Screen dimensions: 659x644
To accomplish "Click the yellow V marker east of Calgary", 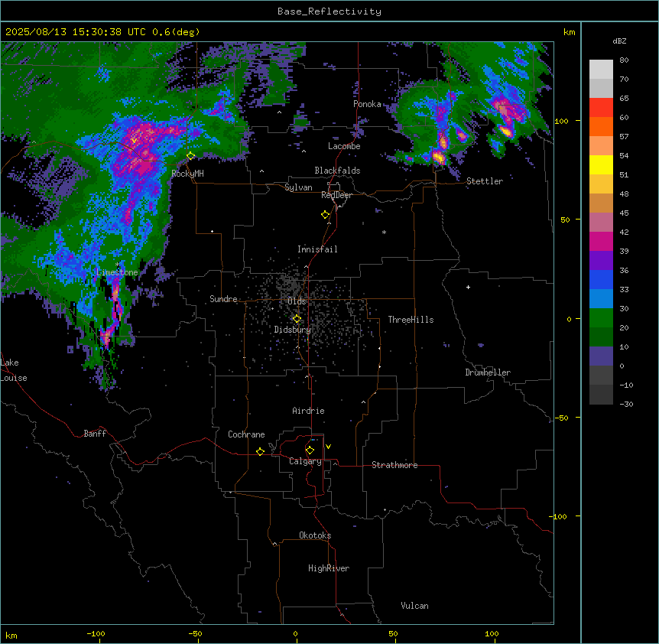I will coord(328,447).
